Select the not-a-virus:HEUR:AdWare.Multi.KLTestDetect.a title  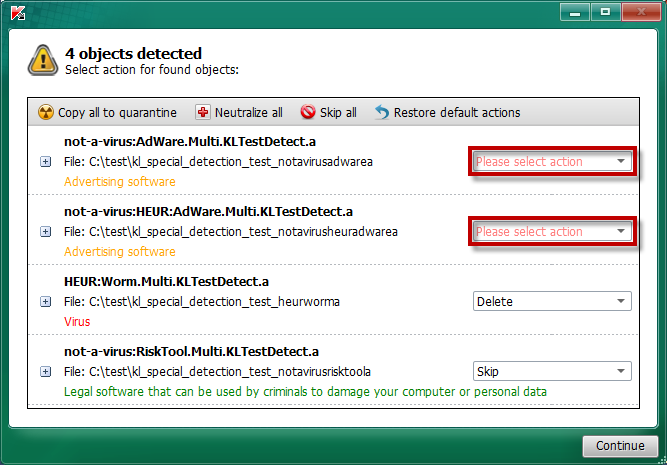point(208,211)
